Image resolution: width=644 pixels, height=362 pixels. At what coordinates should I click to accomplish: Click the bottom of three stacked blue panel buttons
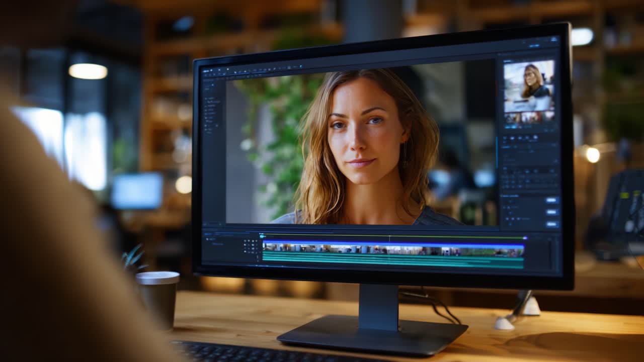point(552,224)
